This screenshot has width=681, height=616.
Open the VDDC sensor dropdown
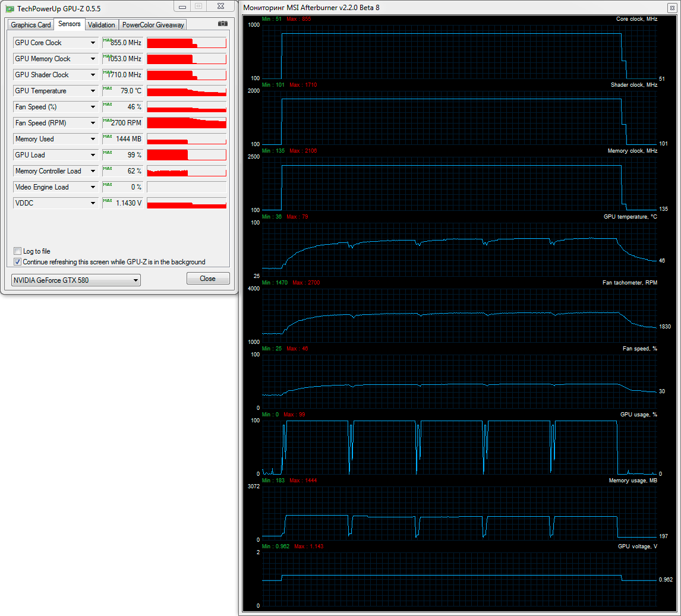93,203
